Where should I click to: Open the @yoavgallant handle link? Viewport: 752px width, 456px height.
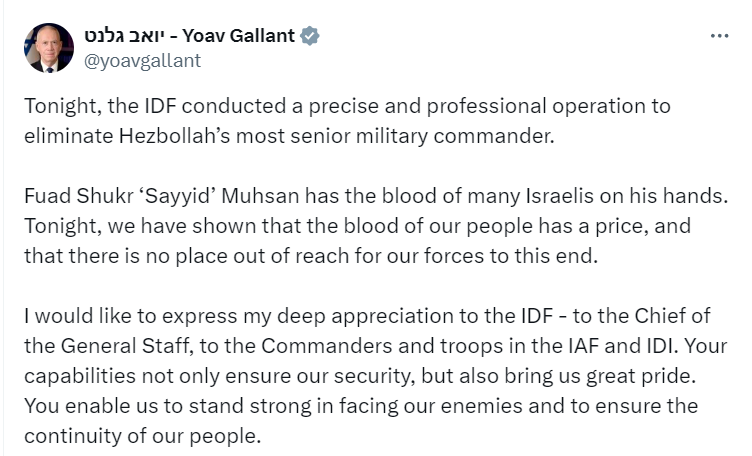pyautogui.click(x=143, y=61)
